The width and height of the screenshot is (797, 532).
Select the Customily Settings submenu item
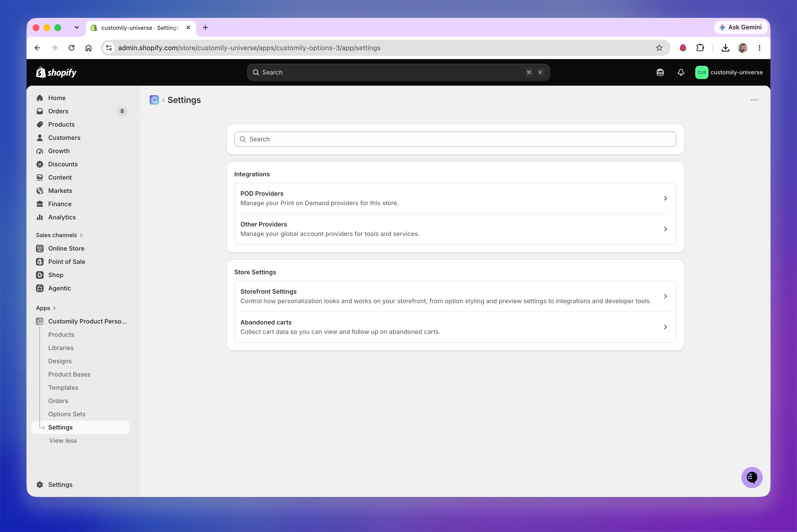pyautogui.click(x=80, y=427)
